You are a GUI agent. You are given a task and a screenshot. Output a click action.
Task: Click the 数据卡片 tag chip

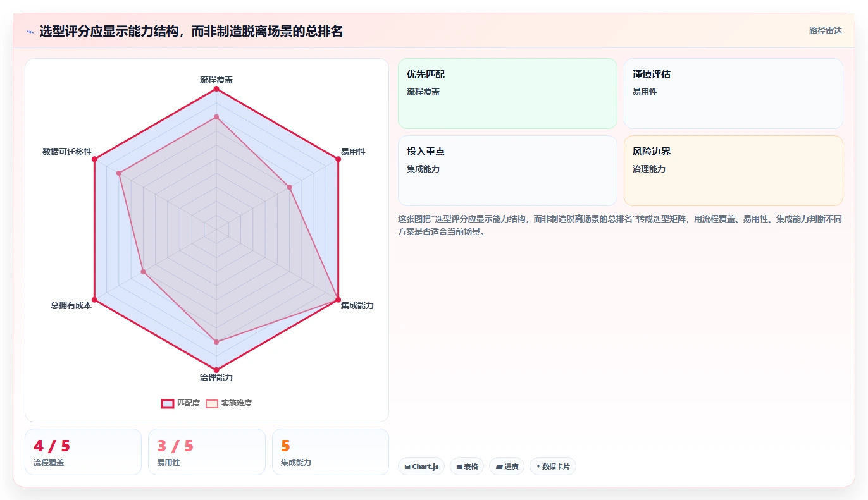click(553, 466)
